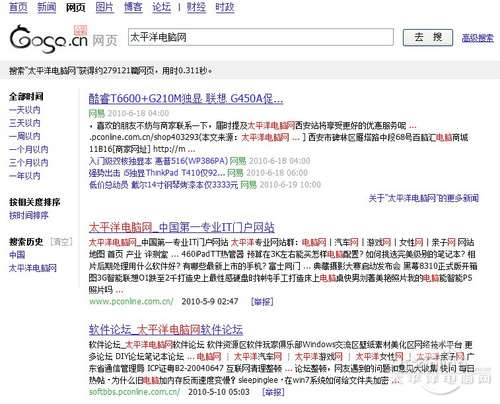Filter results to 一年以内
Image resolution: width=500 pixels, height=404 pixels.
tap(25, 176)
